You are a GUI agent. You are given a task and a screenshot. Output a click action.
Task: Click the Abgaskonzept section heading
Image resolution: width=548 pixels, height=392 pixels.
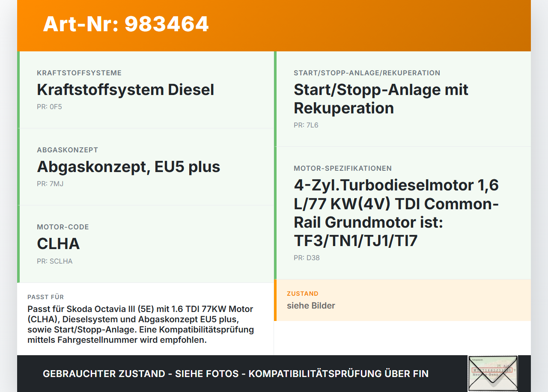click(67, 150)
